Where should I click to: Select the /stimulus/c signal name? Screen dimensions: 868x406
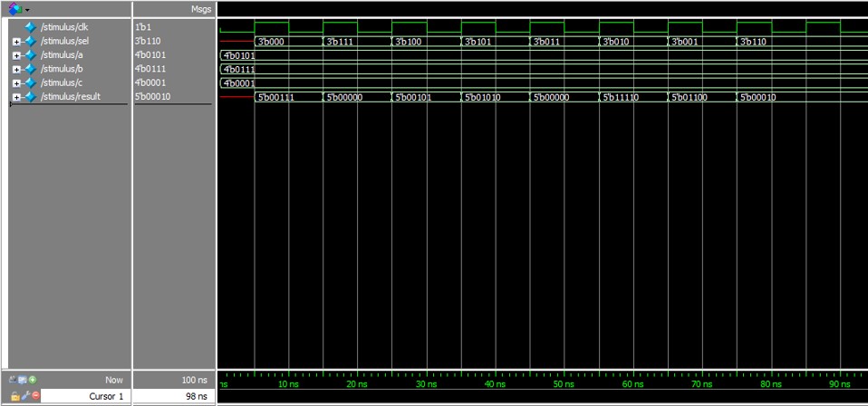[x=62, y=83]
